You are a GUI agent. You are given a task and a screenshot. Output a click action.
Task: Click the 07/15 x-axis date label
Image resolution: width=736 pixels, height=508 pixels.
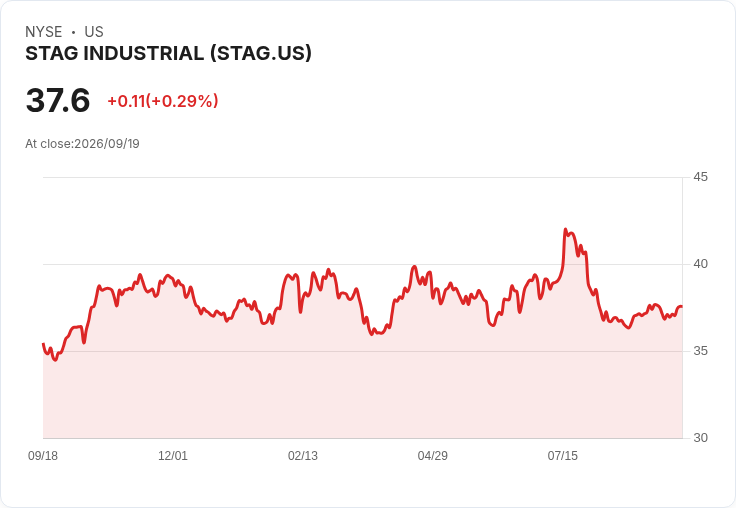[x=563, y=455]
